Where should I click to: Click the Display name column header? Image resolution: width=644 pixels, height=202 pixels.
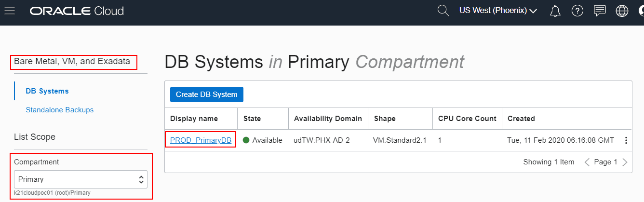(x=194, y=119)
